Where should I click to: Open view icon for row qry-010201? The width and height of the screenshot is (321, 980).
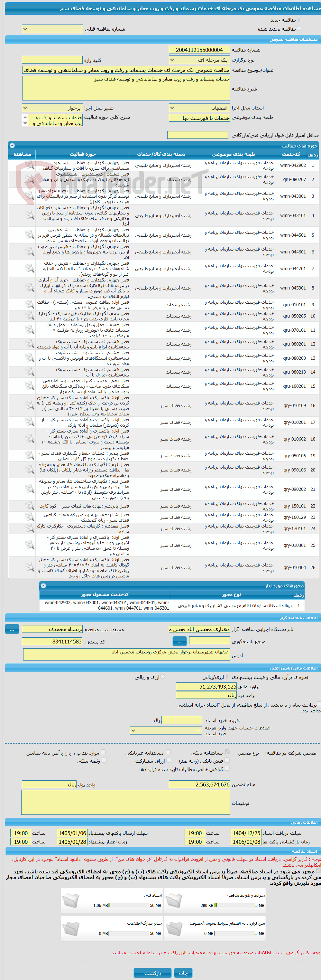[x=30, y=422]
